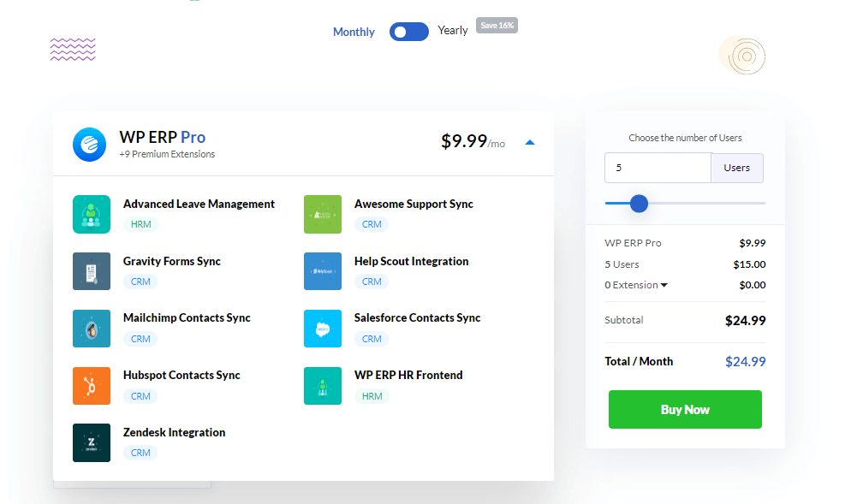Screen dimensions: 863x504
Task: Click the Mailchimp Contacts Sync title
Action: point(187,318)
